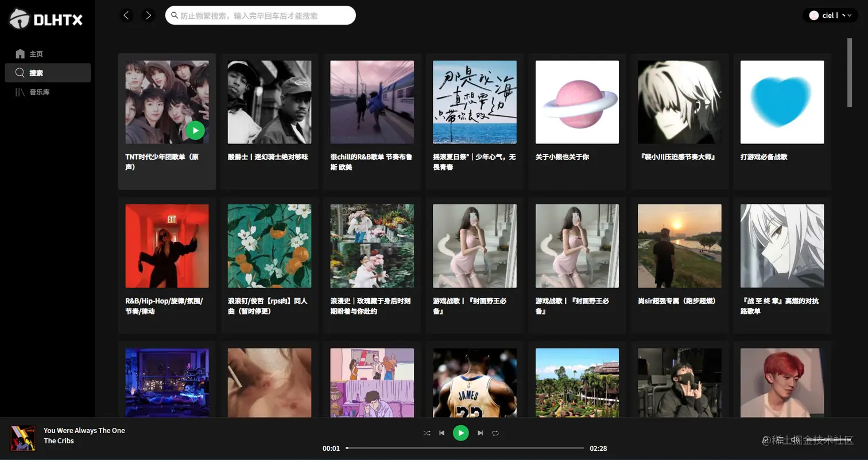This screenshot has height=460, width=868.
Task: Click the forward navigation arrow
Action: coord(148,15)
